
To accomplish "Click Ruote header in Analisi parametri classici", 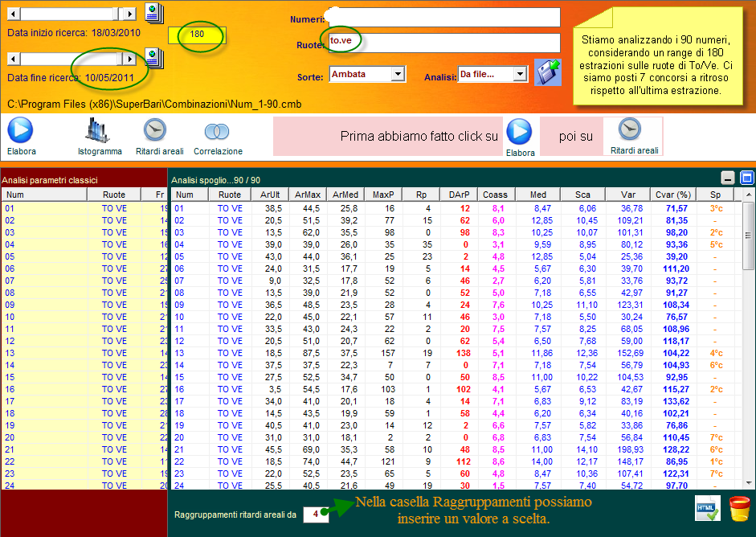I will click(x=114, y=195).
